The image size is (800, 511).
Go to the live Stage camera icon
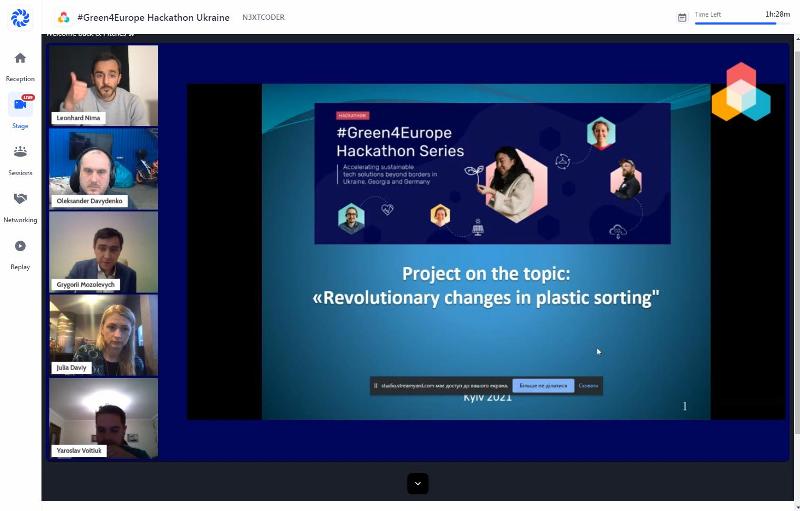[x=20, y=104]
